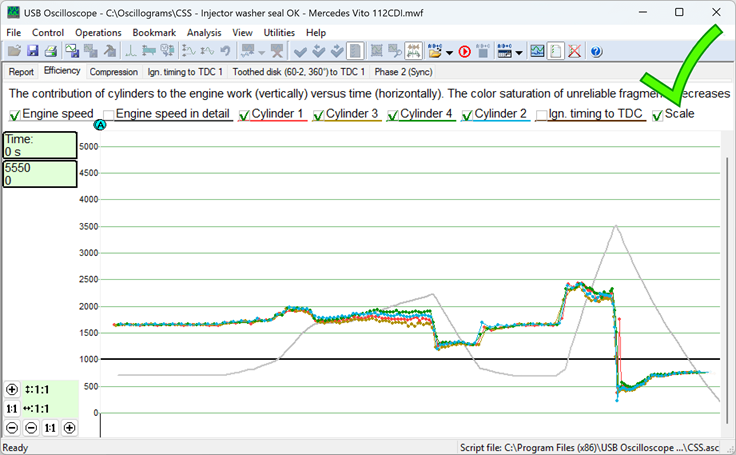Open the Analysis menu
736x455 pixels.
click(204, 32)
